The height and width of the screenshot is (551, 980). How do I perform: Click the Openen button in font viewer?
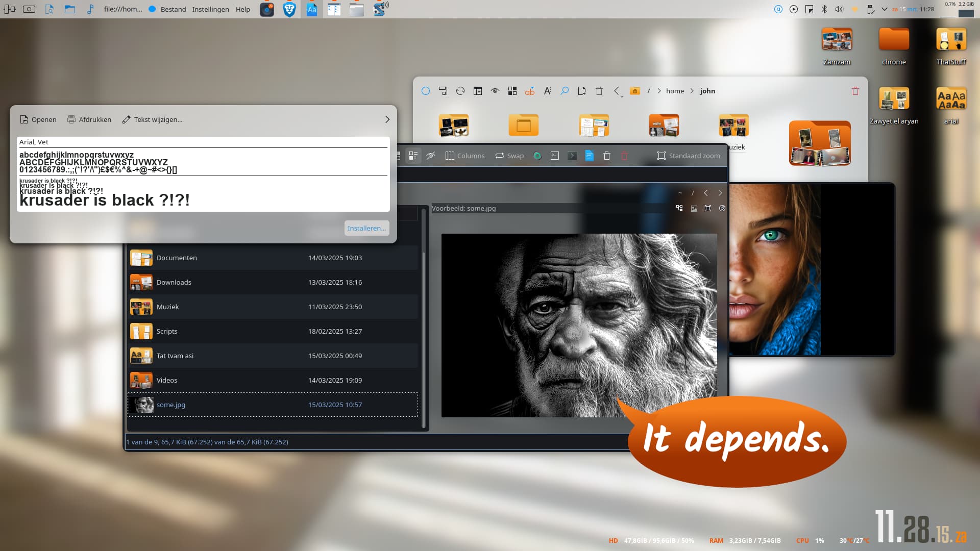point(38,119)
